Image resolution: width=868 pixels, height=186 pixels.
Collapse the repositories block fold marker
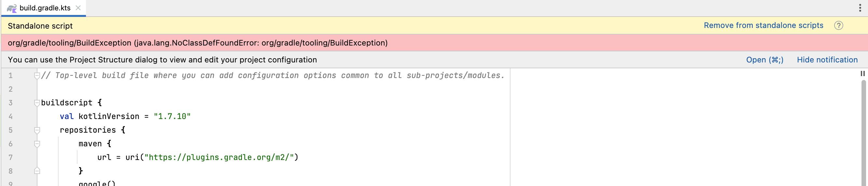37,130
